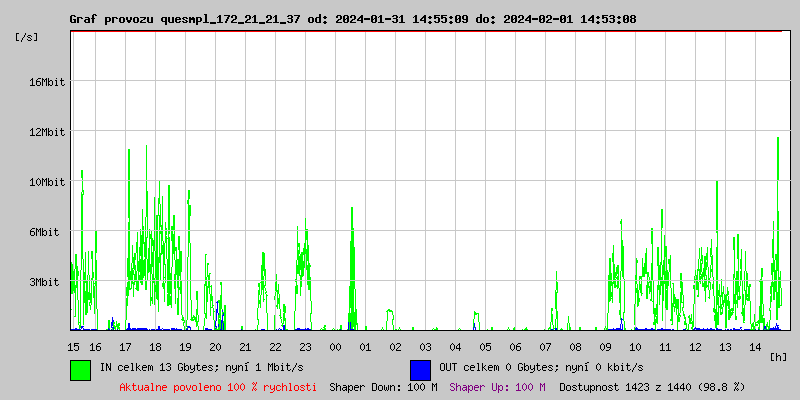Click the 6Mbit y-axis label

point(44,232)
